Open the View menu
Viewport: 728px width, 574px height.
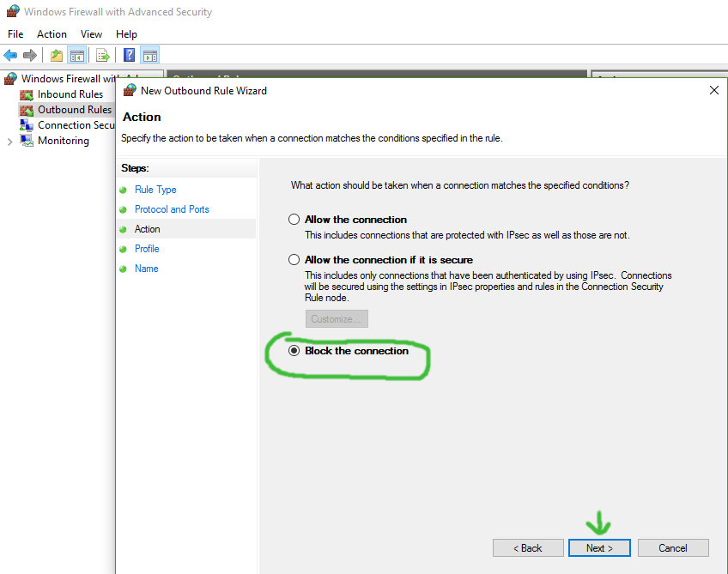[x=91, y=33]
